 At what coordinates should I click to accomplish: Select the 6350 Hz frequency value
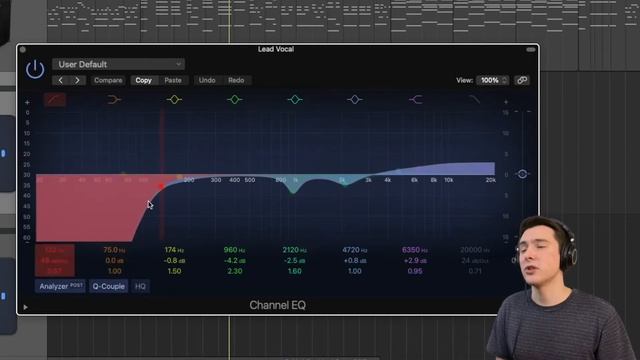point(415,250)
